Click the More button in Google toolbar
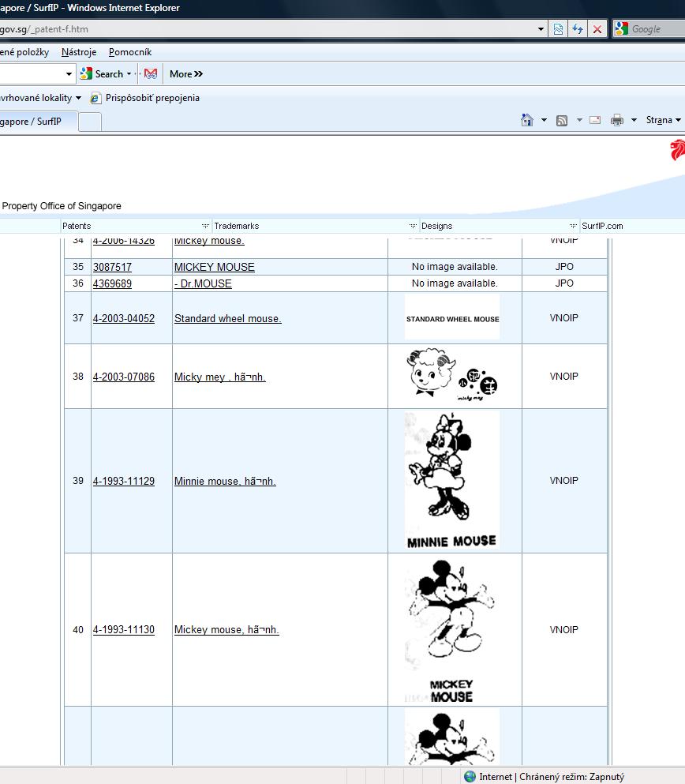The width and height of the screenshot is (685, 784). (x=186, y=74)
